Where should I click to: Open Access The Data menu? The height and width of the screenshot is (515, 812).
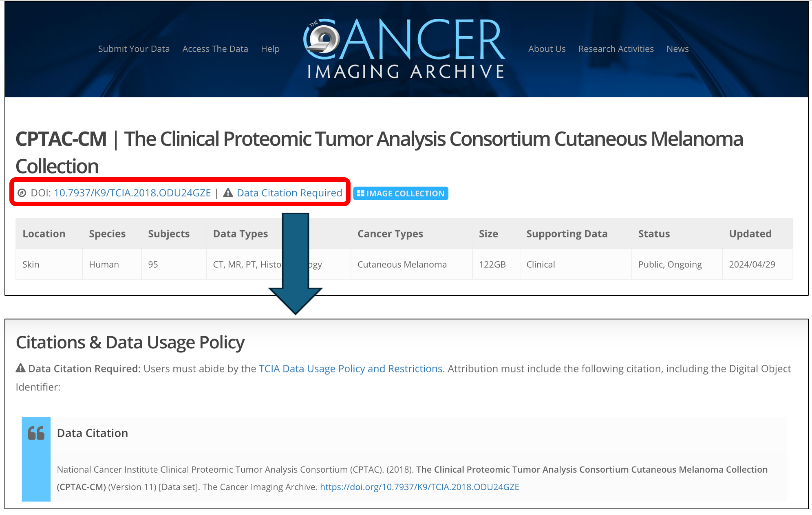pos(215,49)
